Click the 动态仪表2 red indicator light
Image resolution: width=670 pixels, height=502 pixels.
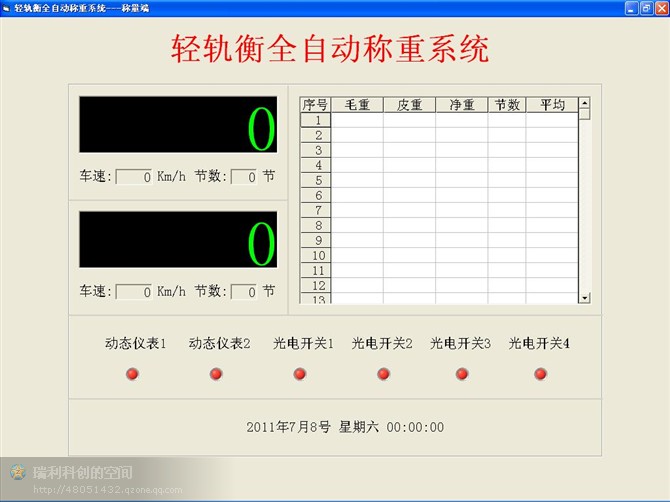coord(216,374)
